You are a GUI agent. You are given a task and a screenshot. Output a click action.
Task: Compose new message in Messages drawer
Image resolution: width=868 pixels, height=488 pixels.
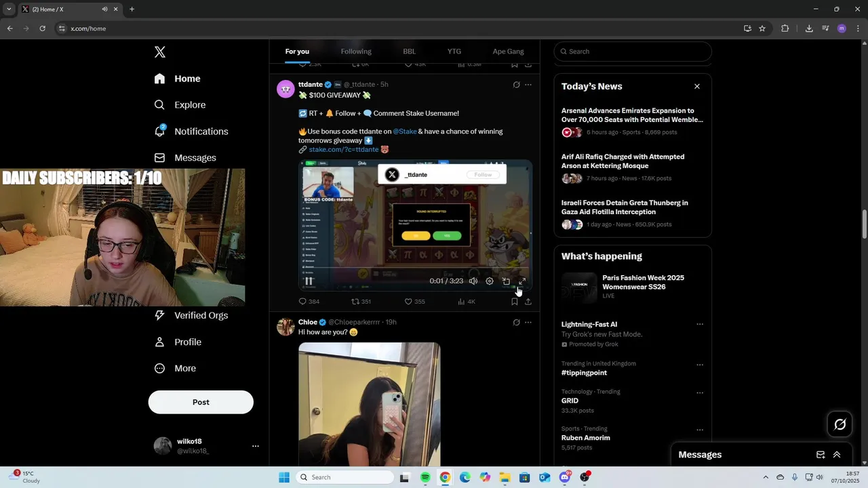[821, 455]
